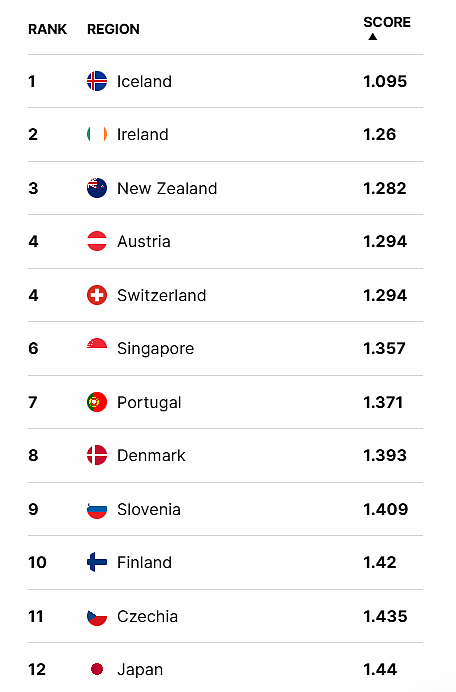The width and height of the screenshot is (456, 692).
Task: Click the Denmark flag icon
Action: click(x=97, y=455)
